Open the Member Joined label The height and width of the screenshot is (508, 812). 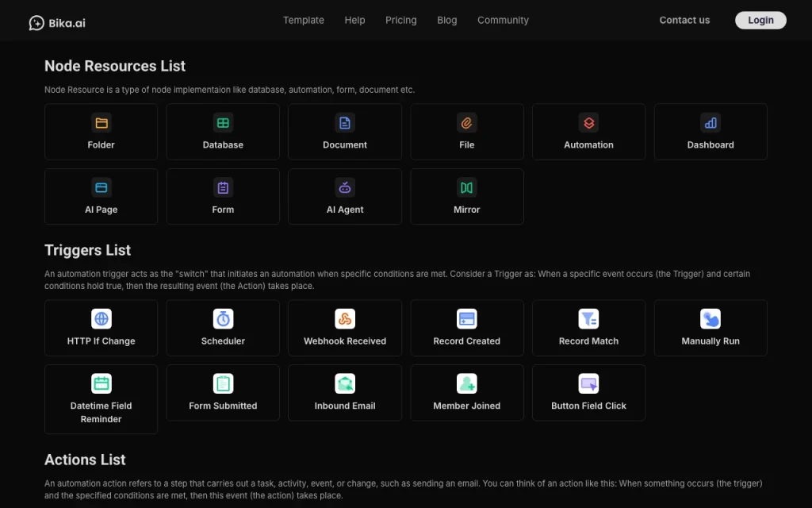(x=466, y=406)
